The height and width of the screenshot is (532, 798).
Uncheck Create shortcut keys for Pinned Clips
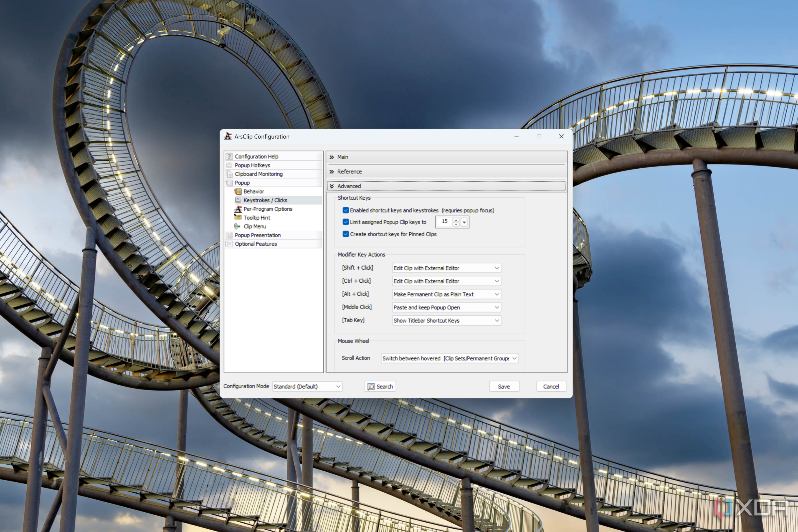(x=346, y=234)
